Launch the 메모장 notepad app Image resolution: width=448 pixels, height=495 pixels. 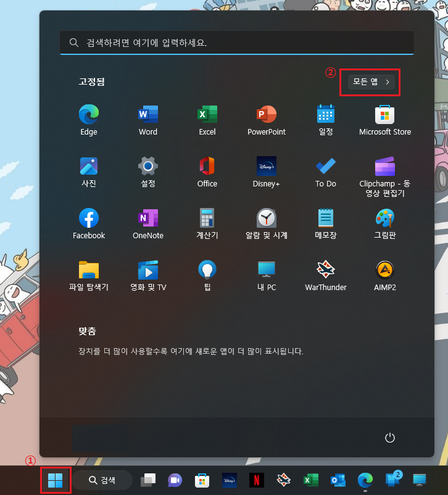point(325,224)
